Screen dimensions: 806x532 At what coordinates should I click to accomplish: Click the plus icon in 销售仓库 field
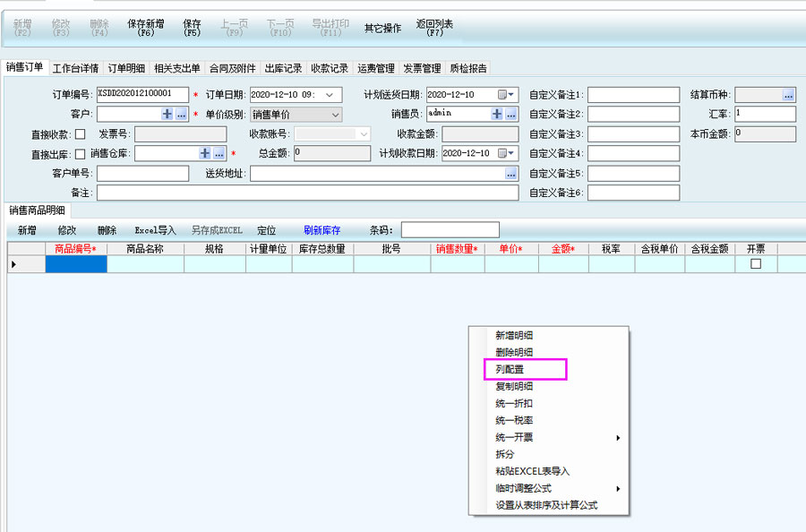[205, 154]
